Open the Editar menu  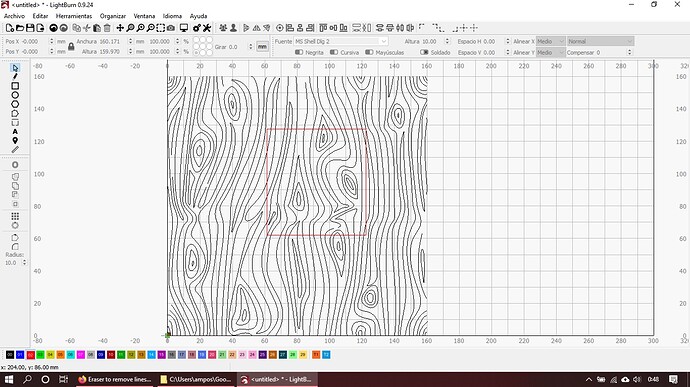tap(40, 16)
